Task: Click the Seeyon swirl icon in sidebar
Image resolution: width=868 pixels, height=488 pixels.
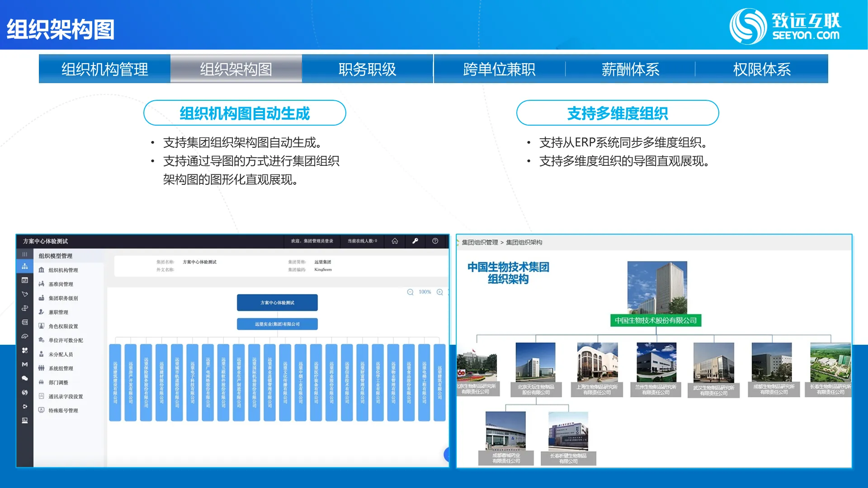Action: point(25,392)
